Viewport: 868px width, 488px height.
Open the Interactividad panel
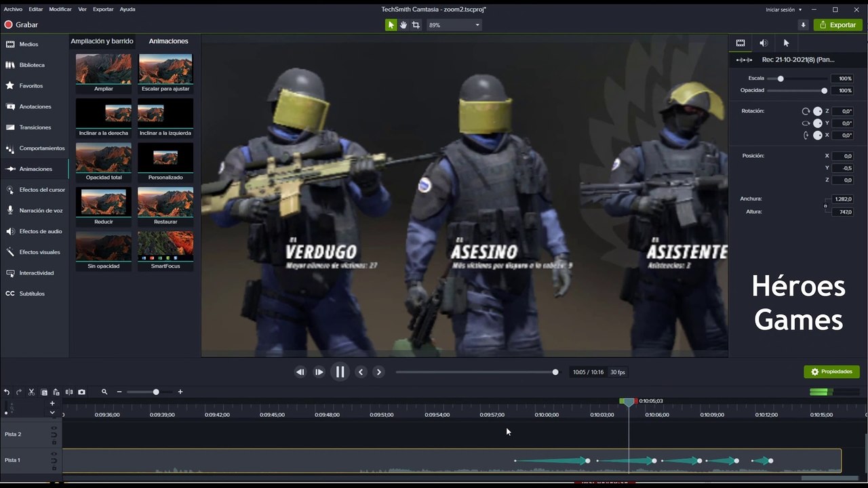pos(34,273)
